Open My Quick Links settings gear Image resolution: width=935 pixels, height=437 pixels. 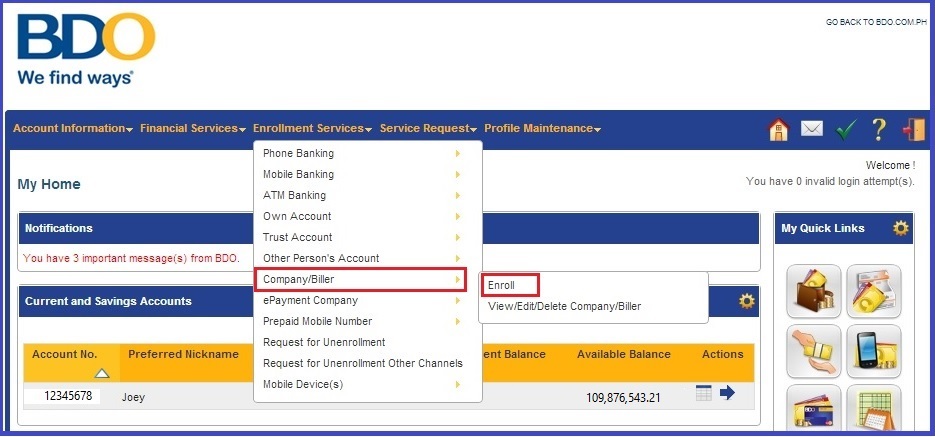900,228
